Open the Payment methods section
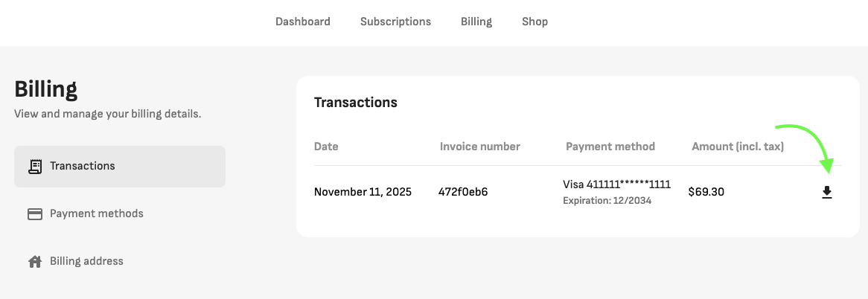Viewport: 868px width, 299px height. 96,213
